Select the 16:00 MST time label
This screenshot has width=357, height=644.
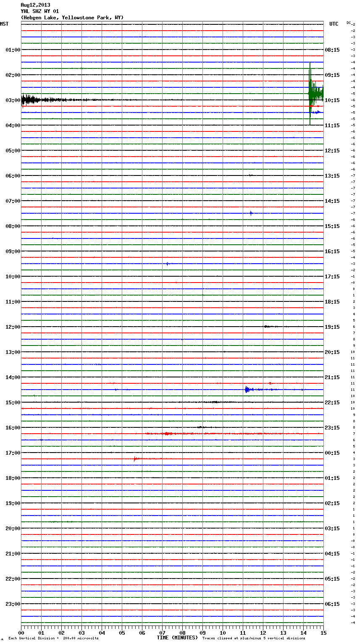[13, 428]
